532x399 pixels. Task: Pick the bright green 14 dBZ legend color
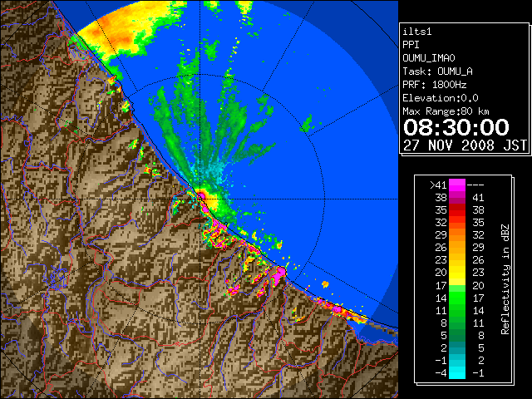click(457, 298)
